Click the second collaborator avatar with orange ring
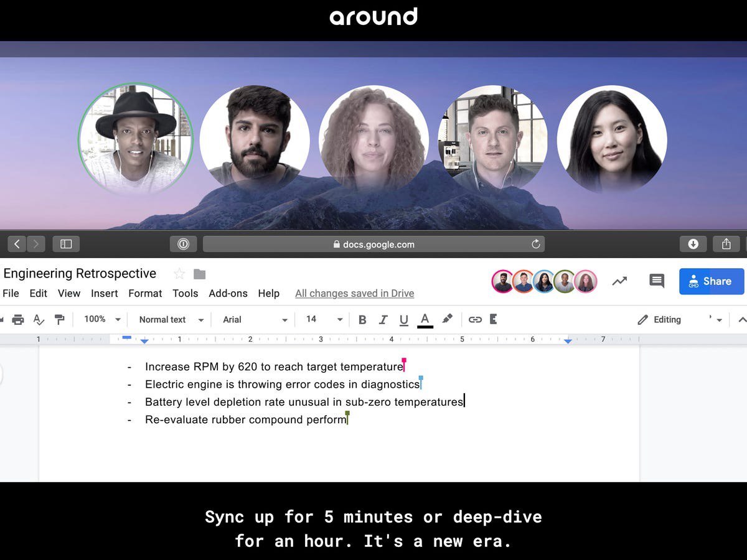The width and height of the screenshot is (747, 560). pos(524,281)
